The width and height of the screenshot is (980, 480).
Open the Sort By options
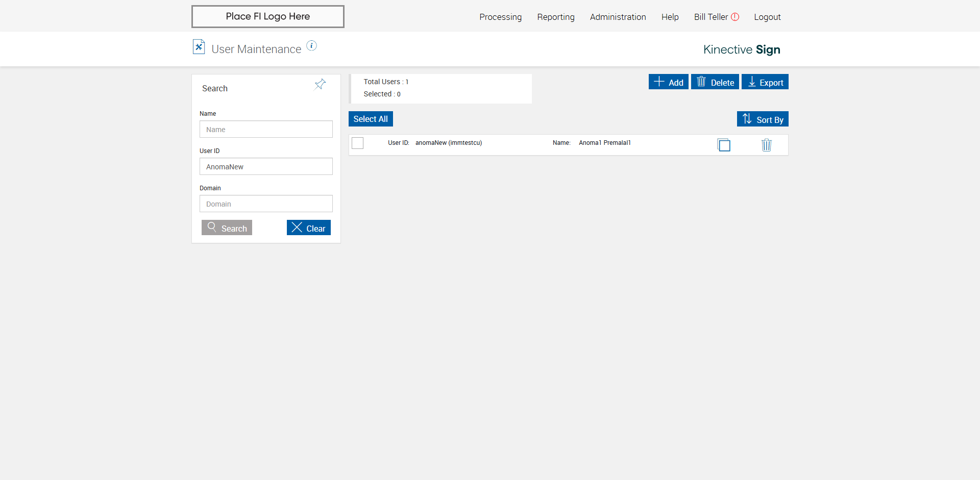763,119
